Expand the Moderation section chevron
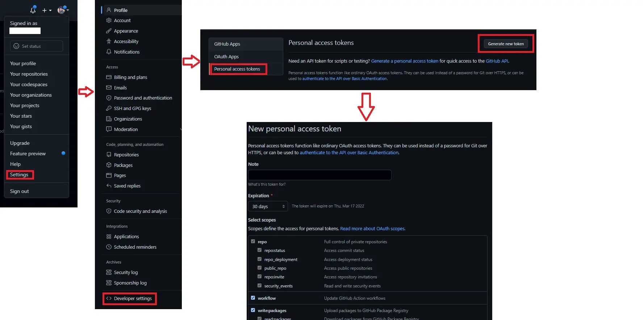Screen dimensions: 644x320 click(180, 129)
